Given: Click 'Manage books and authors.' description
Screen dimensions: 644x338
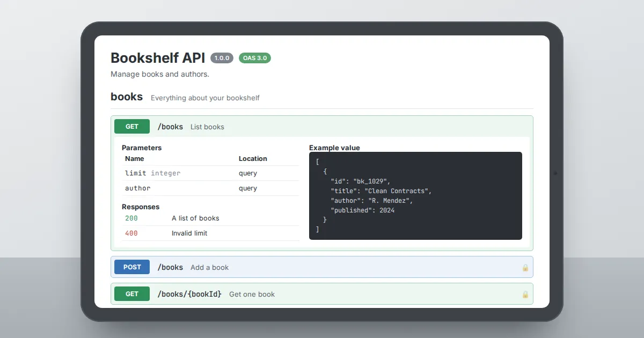Looking at the screenshot, I should [160, 74].
